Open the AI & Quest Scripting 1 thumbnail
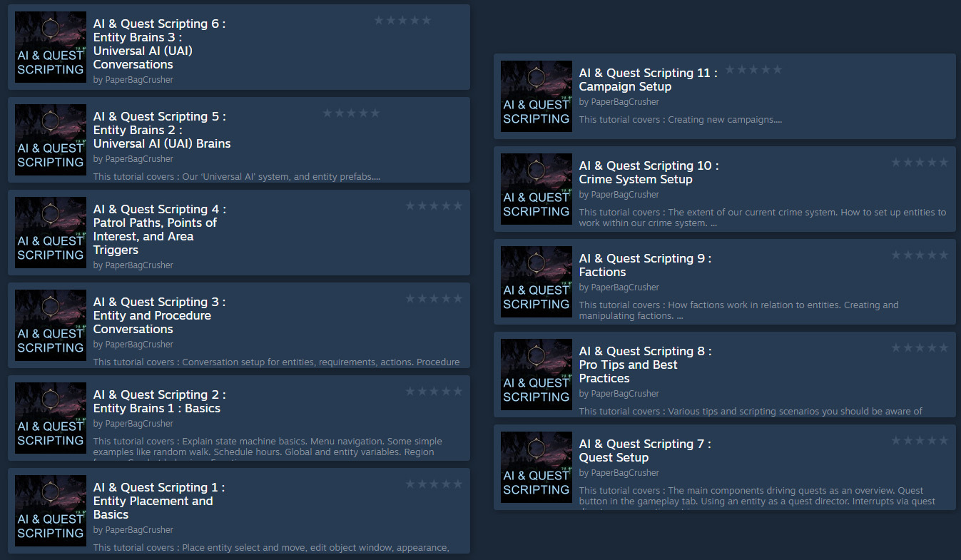This screenshot has height=560, width=961. [51, 511]
